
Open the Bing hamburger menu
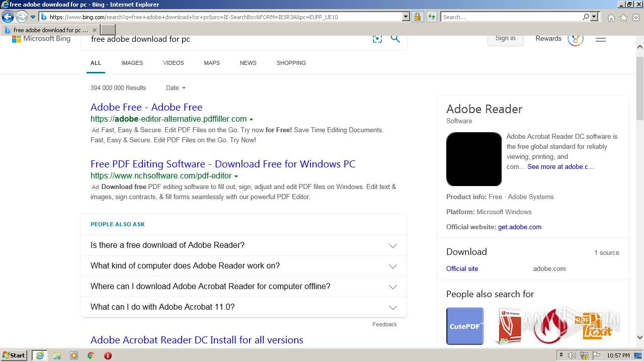(x=601, y=39)
